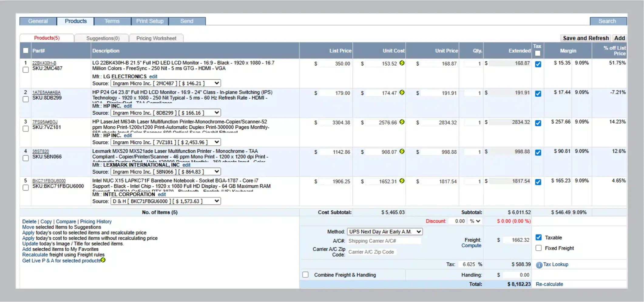Screen dimensions: 644x302
Task: Click live cost icon beside unit cost 2576.66
Action: (402, 122)
